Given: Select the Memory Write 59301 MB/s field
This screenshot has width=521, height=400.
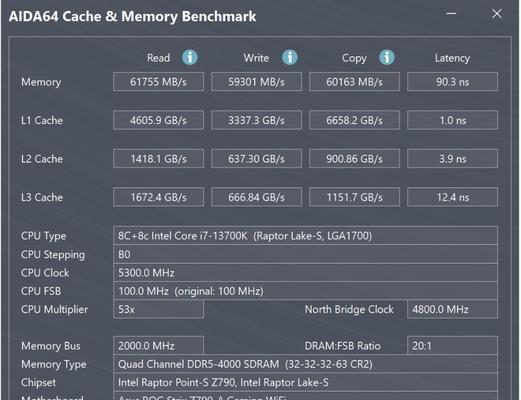Looking at the screenshot, I should pyautogui.click(x=256, y=82).
